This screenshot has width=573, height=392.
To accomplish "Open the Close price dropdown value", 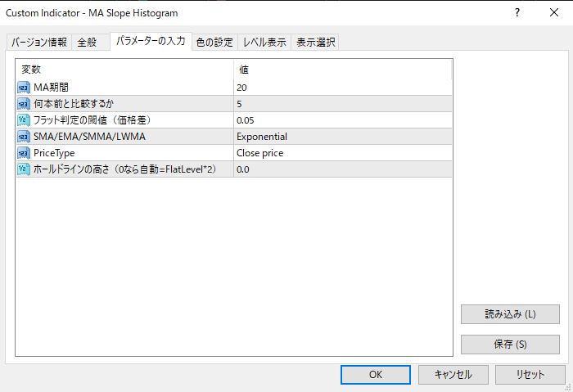I will pyautogui.click(x=342, y=153).
